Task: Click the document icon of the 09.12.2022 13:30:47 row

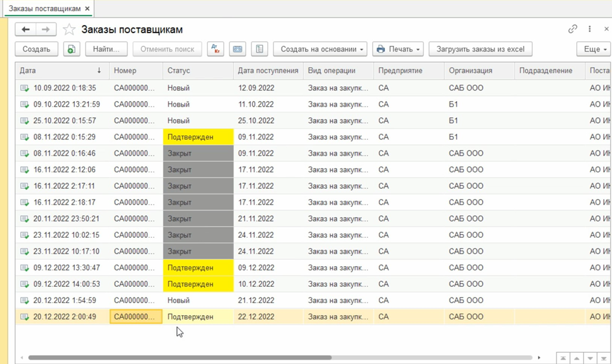Action: point(24,268)
